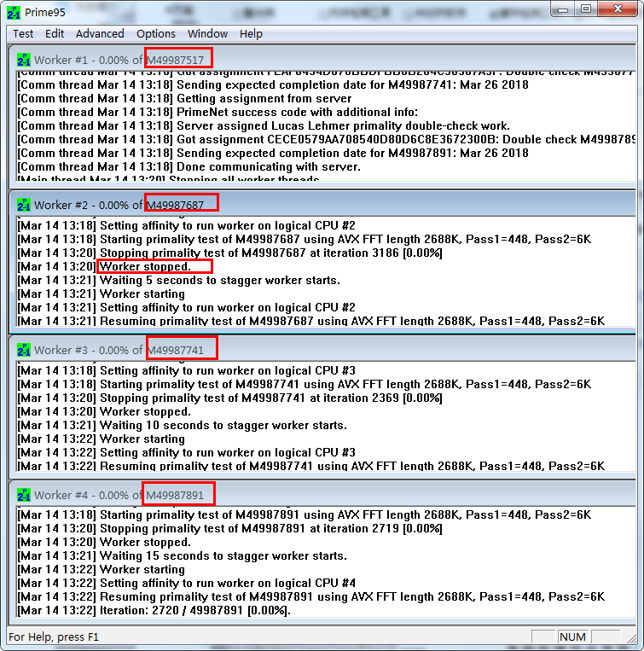
Task: Click 'Waiting 15 seconds to stagger' line
Action: point(182,556)
